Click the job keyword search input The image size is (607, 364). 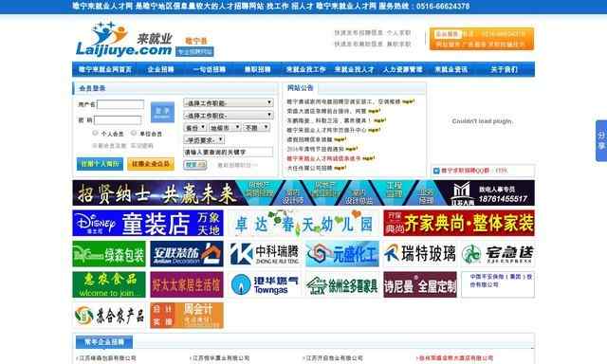click(228, 152)
